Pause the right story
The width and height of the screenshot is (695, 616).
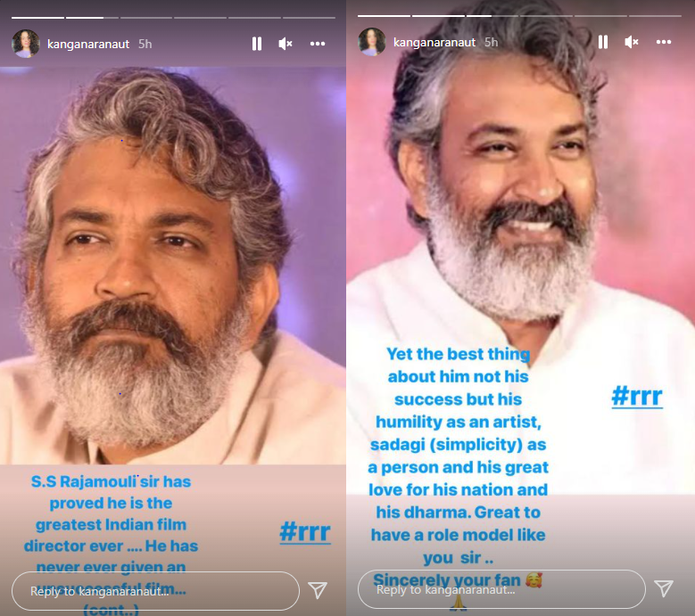(603, 42)
